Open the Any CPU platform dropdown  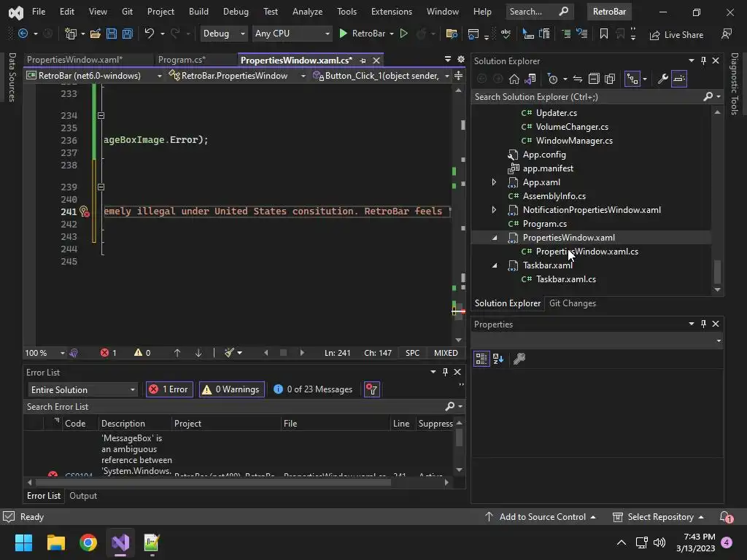[292, 34]
